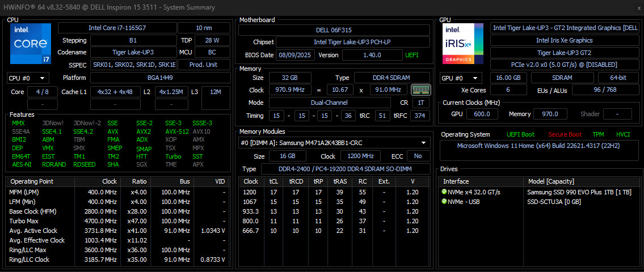644x272 pixels.
Task: Click the green check icon for Samsung SSD 990
Action: click(444, 192)
